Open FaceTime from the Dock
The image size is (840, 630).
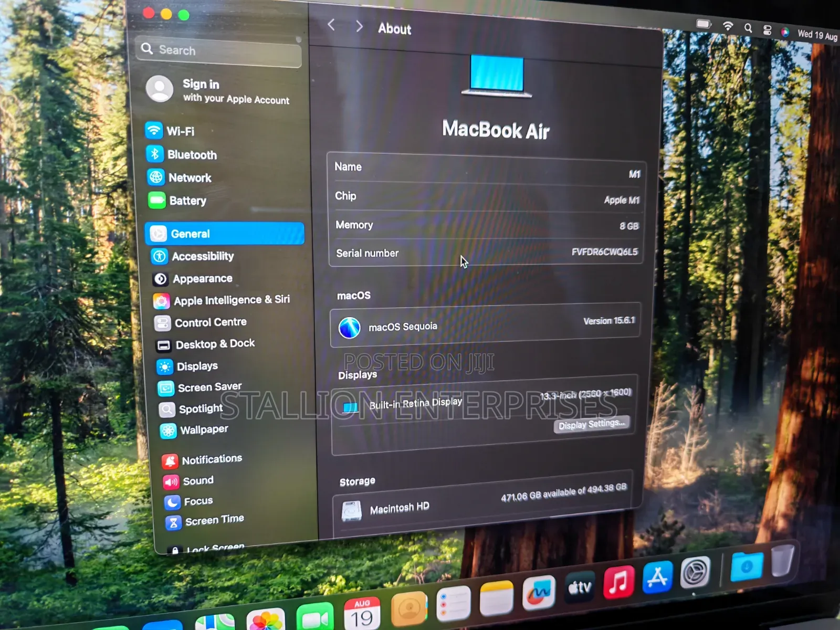(315, 616)
